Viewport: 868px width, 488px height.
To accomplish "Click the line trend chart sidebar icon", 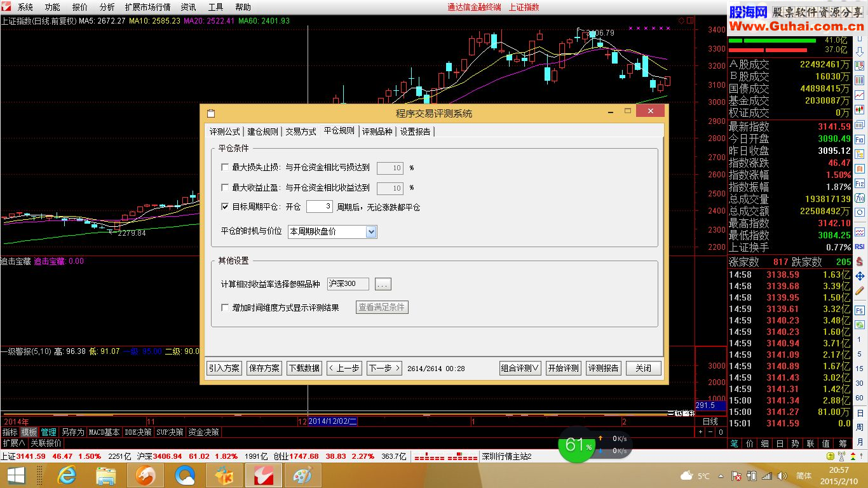I will click(859, 95).
